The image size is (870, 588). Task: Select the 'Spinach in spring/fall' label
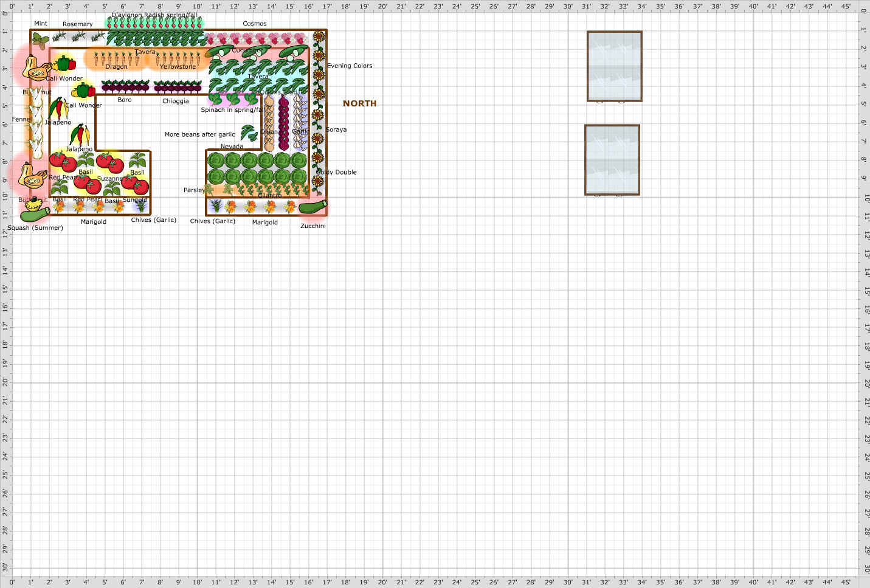(232, 110)
